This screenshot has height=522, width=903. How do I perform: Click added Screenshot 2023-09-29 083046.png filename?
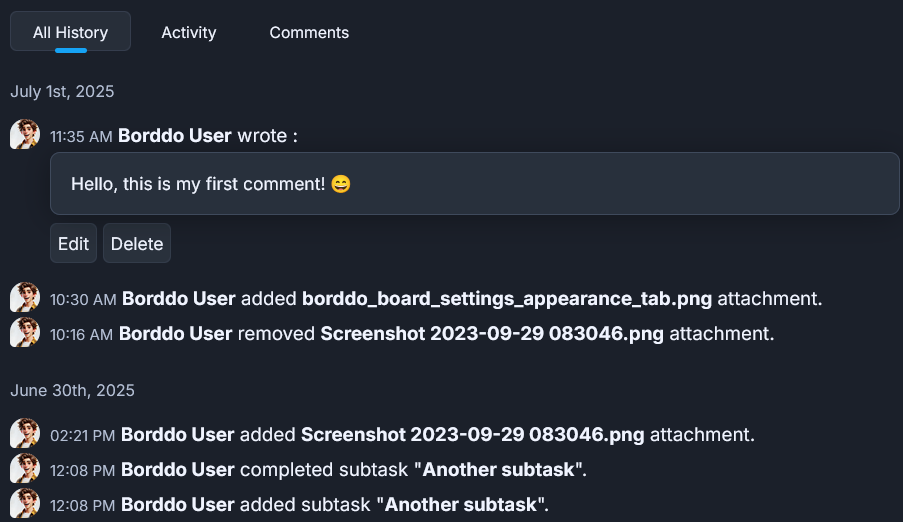473,434
